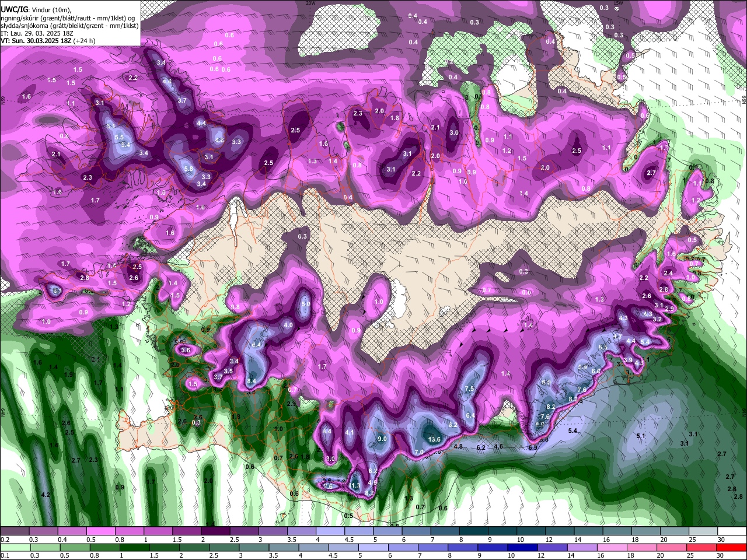747x560 pixels.
Task: Click the pale lavender 4 swatch in snow legend
Action: pyautogui.click(x=331, y=531)
